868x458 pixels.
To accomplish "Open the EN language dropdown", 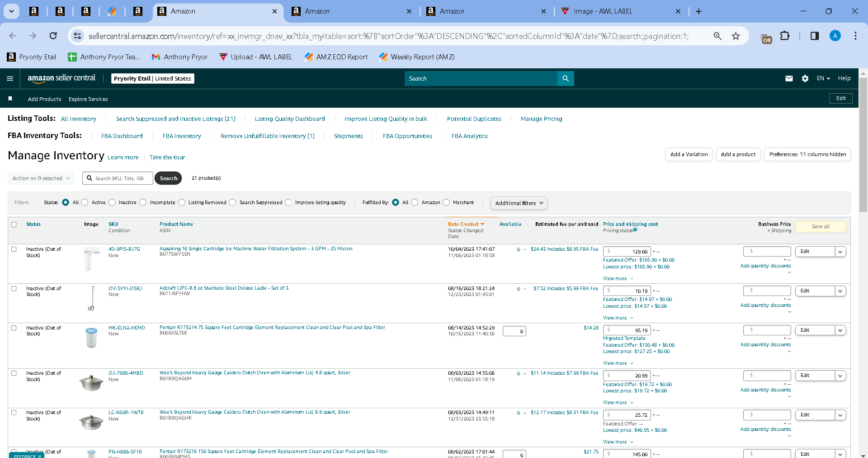I will pyautogui.click(x=823, y=78).
